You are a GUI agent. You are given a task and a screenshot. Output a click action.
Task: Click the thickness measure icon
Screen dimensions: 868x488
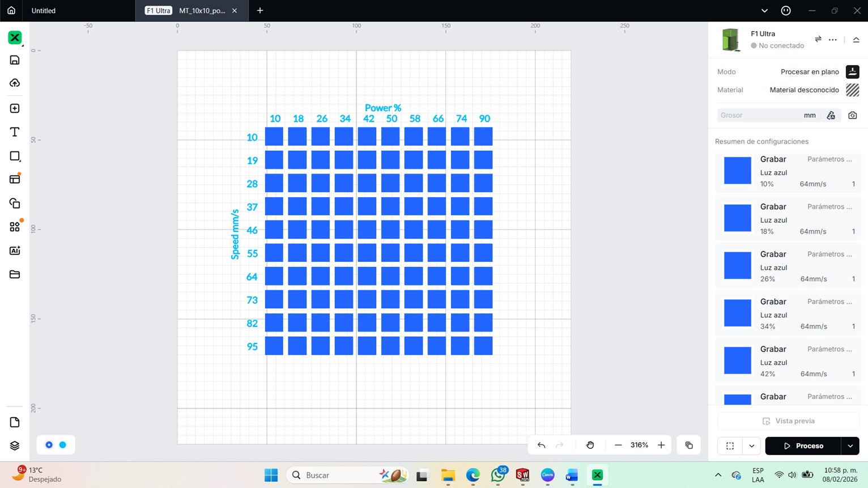[831, 115]
